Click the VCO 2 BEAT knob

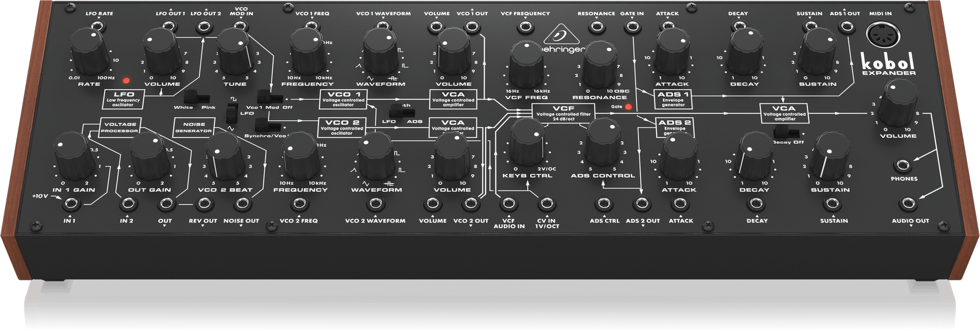click(x=225, y=157)
